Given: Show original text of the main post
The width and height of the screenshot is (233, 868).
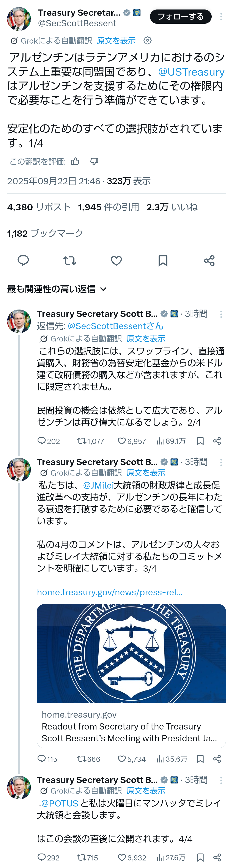Looking at the screenshot, I should tap(116, 41).
